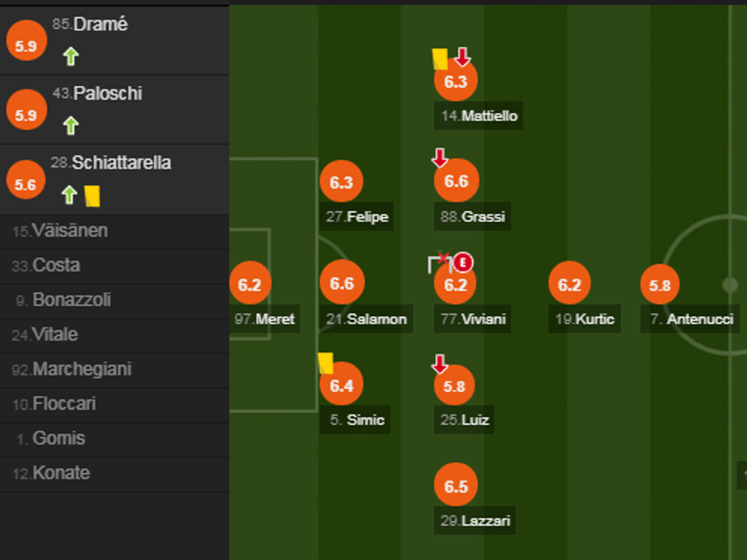The height and width of the screenshot is (560, 747).
Task: Click the green substituted-on arrow under Dramé
Action: (x=71, y=56)
